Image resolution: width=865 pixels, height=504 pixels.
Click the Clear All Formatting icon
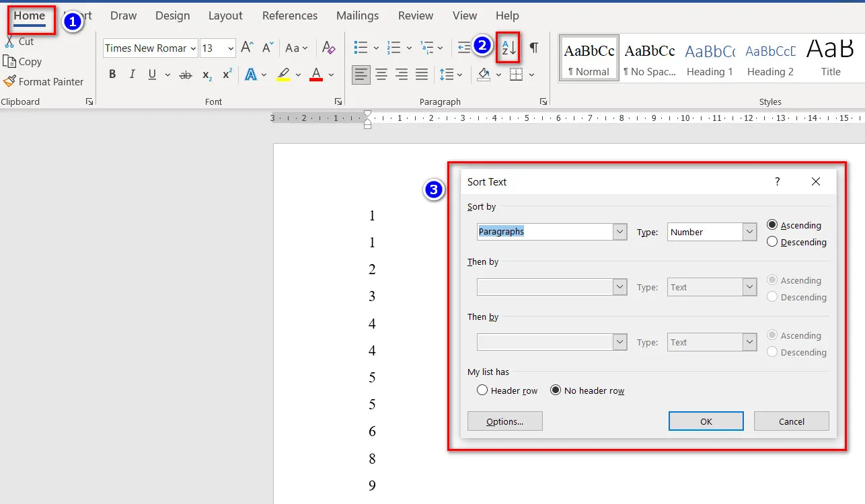[328, 48]
